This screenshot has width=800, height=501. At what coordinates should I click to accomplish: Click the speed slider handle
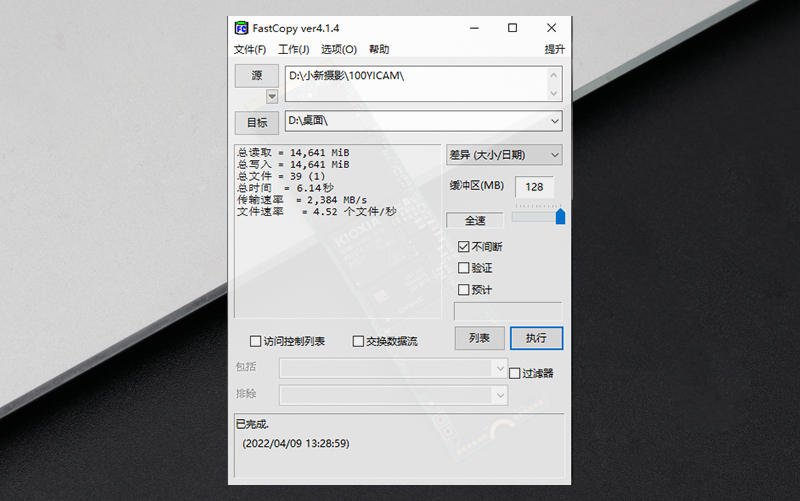point(560,216)
